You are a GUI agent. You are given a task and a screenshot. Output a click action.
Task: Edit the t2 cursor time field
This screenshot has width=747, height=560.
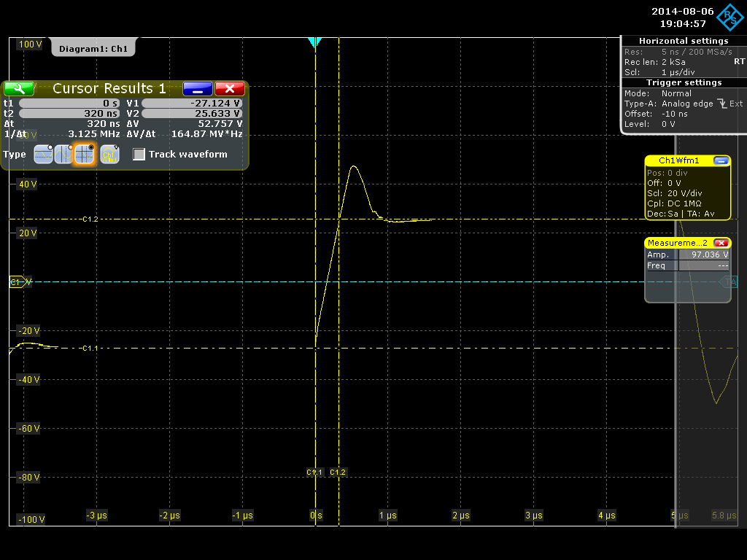pyautogui.click(x=70, y=114)
